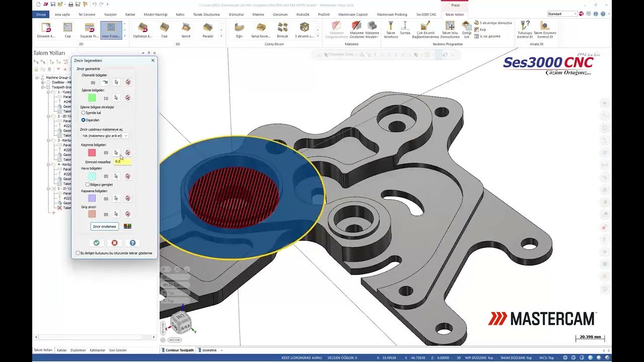644x362 pixels.
Task: Clear selection icon for İşleme bölgeleri
Action: click(x=127, y=98)
